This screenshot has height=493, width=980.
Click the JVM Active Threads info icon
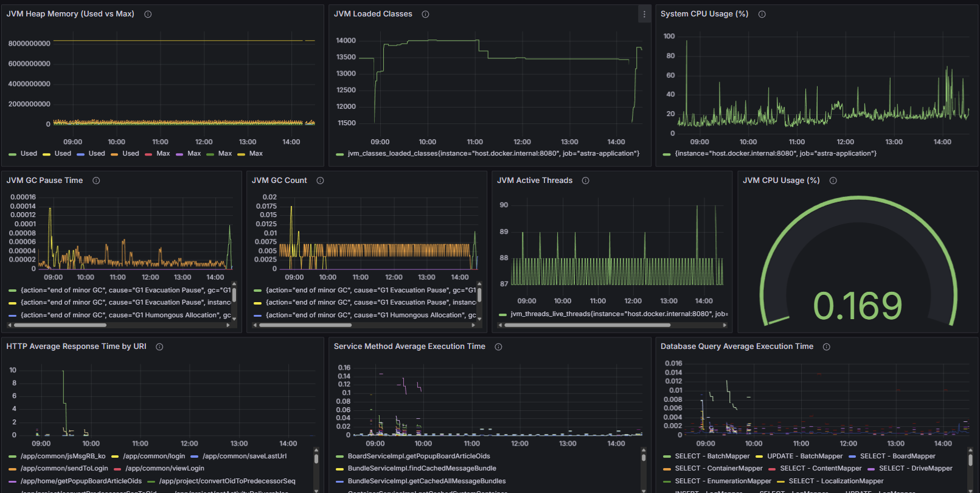click(585, 181)
